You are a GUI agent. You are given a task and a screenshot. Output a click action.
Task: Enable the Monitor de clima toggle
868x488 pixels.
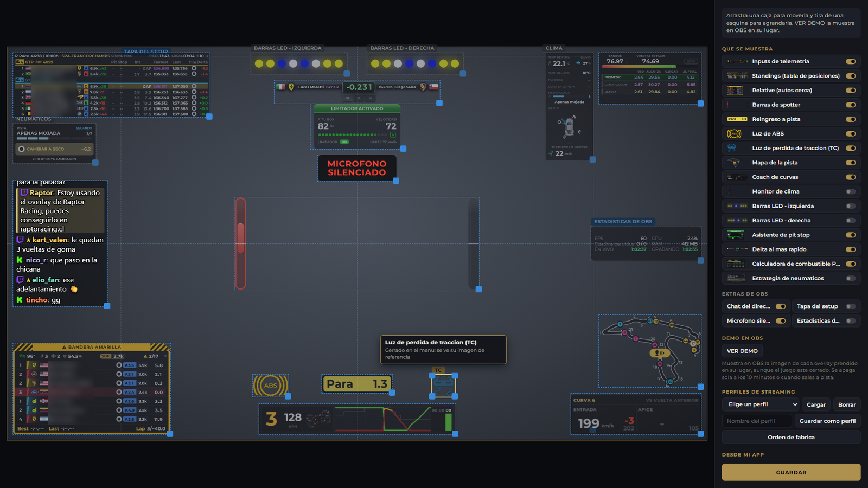pyautogui.click(x=851, y=191)
